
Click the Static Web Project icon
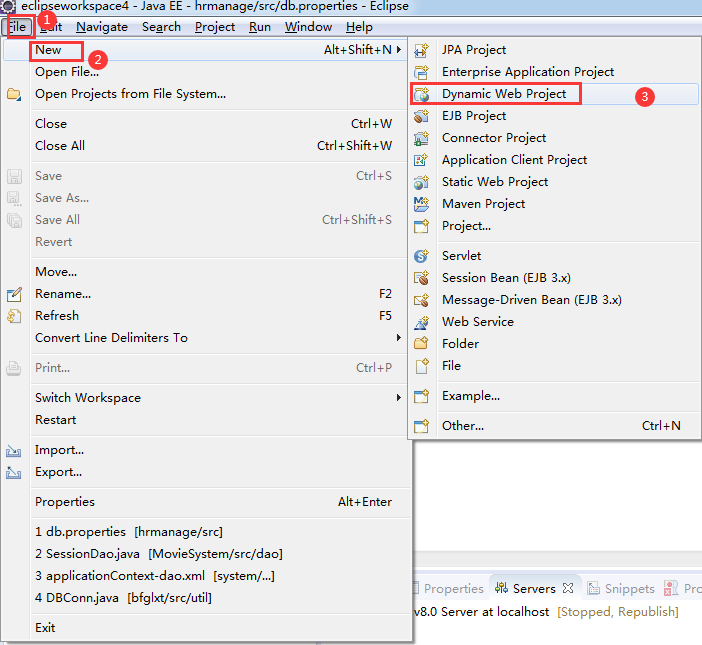click(x=421, y=182)
